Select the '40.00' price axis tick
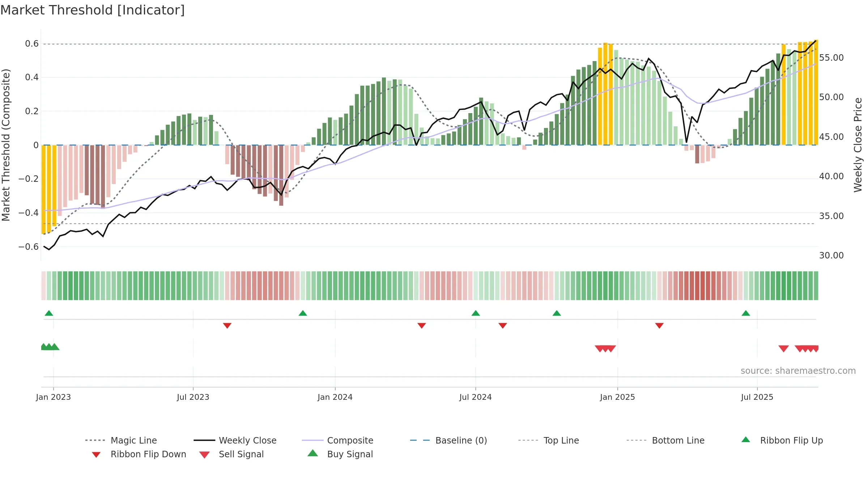Image resolution: width=868 pixels, height=488 pixels. [x=831, y=176]
